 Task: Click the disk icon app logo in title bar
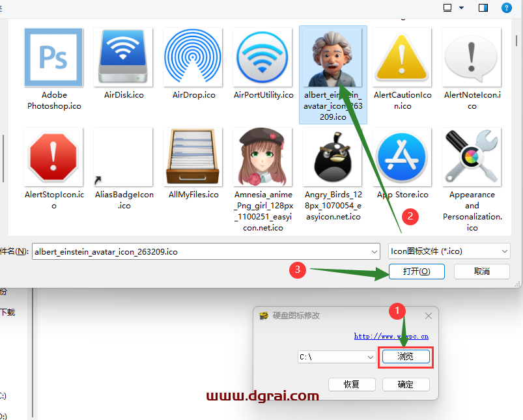[264, 316]
